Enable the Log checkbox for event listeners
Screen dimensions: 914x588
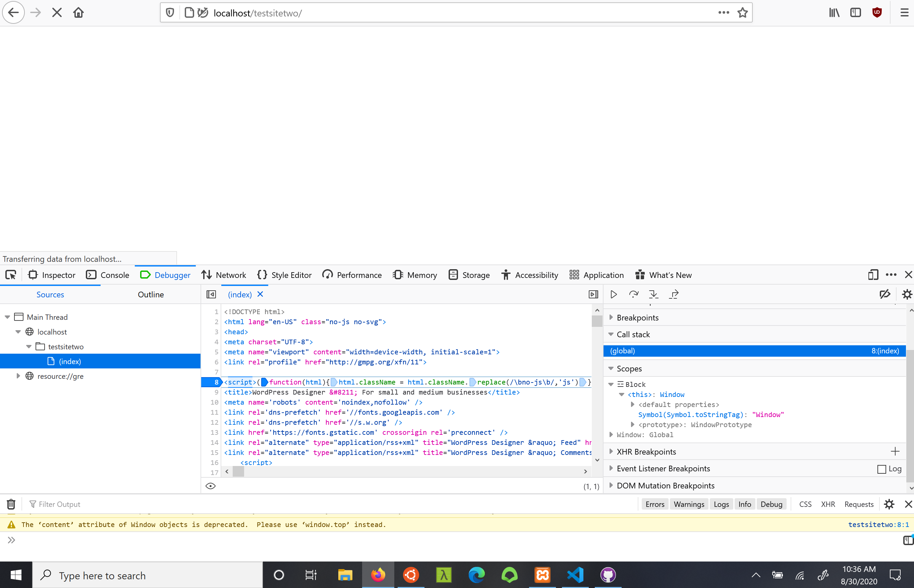pos(881,469)
